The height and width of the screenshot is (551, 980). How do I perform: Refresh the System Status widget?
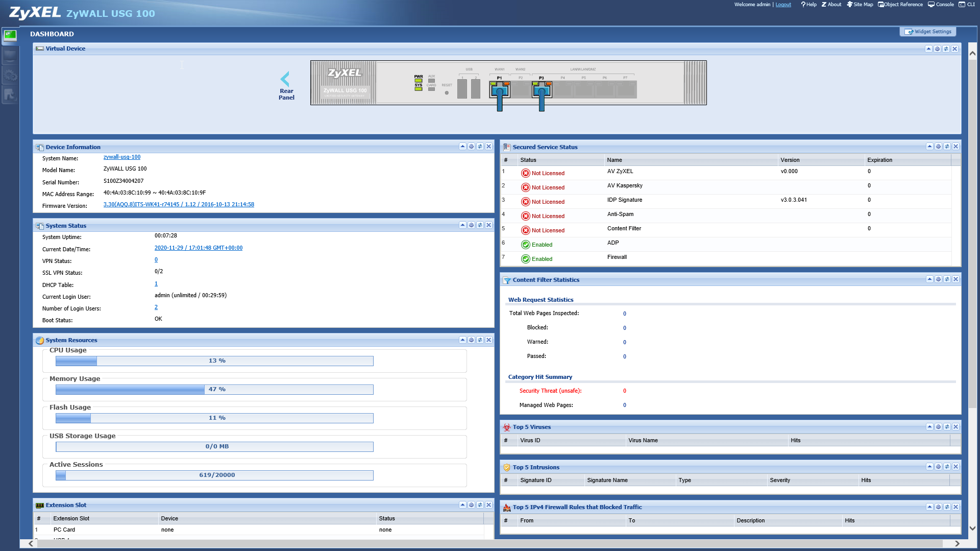tap(480, 225)
